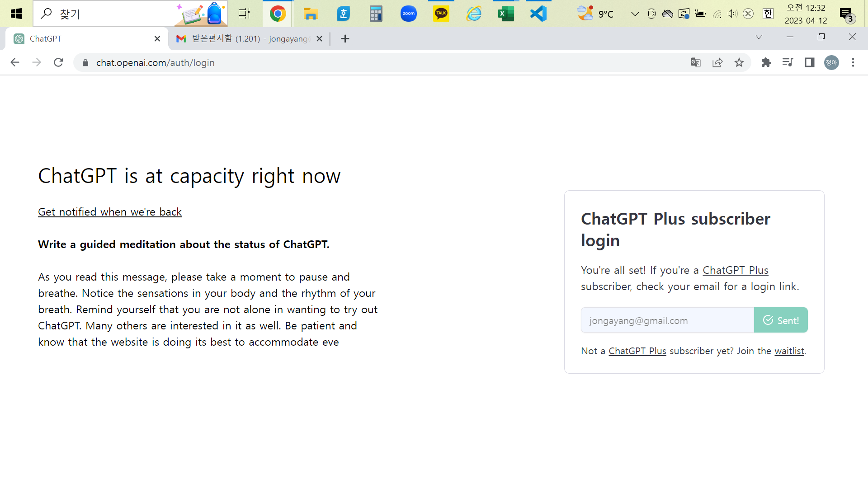
Task: Open Zoom from the taskbar
Action: (409, 14)
